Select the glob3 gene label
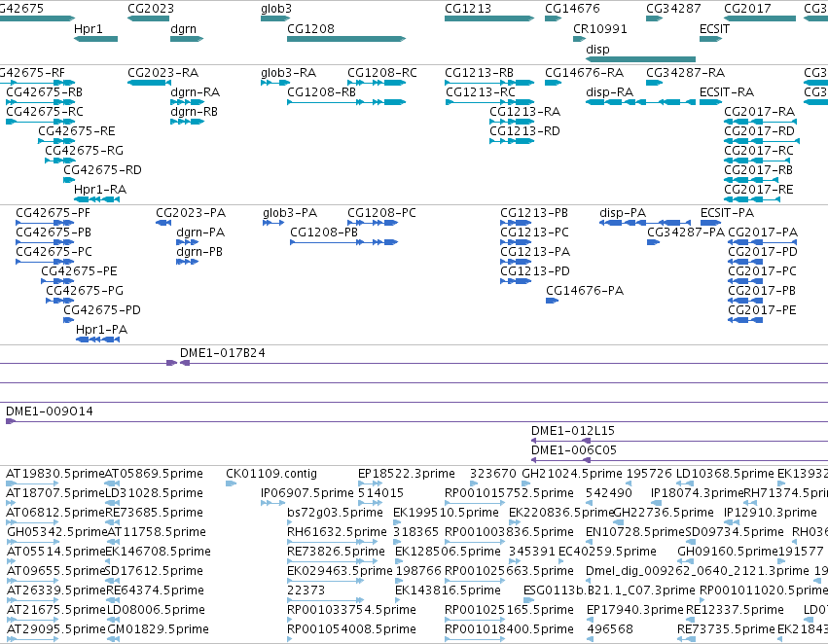 (x=276, y=9)
